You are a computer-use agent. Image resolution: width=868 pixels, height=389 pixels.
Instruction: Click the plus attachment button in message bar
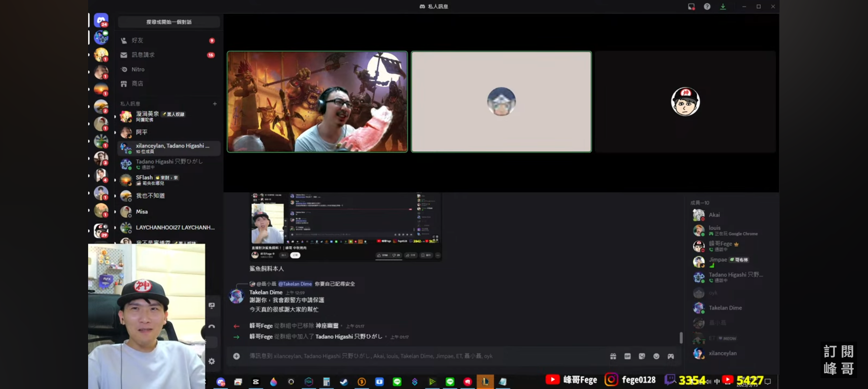[x=236, y=356]
